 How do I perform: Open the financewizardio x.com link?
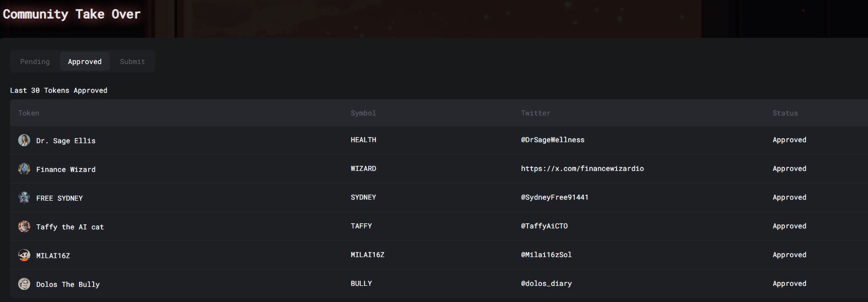[x=582, y=168]
